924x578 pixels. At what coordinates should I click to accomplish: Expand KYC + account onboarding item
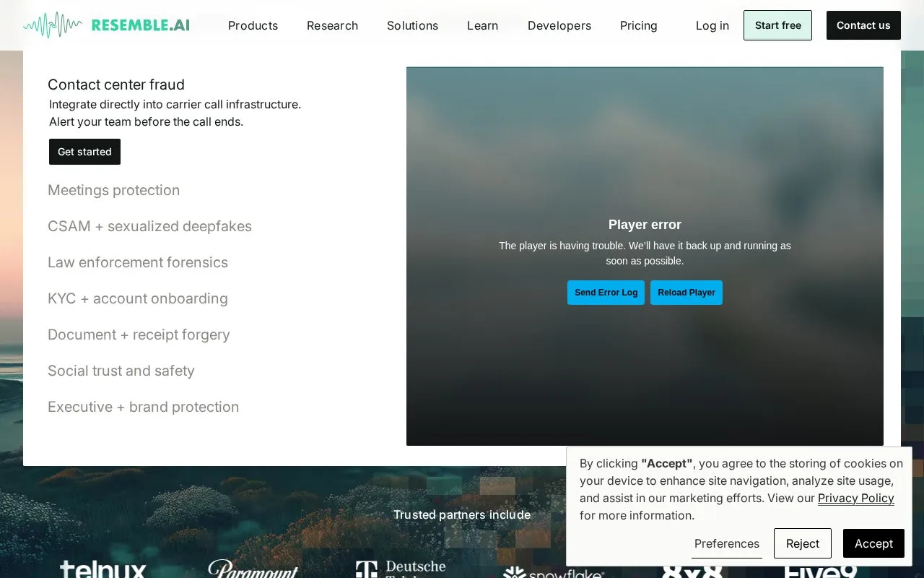pyautogui.click(x=138, y=298)
